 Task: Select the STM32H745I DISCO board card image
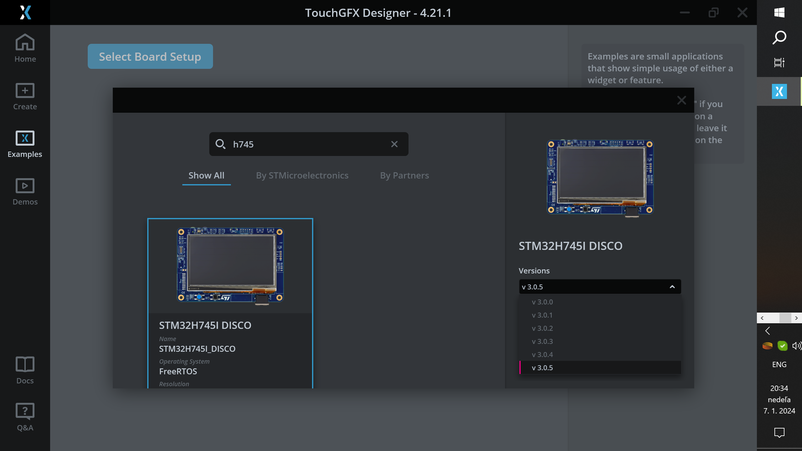(230, 266)
